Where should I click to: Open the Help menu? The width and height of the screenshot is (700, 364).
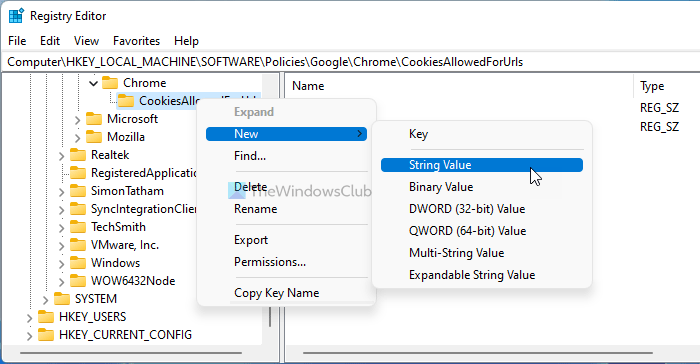pyautogui.click(x=186, y=41)
